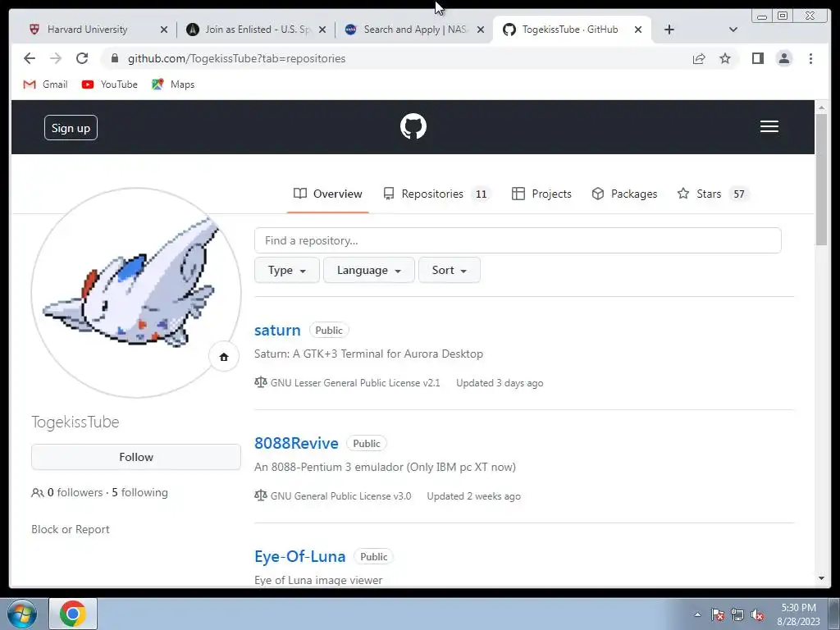Follow the TogekissTube user
840x630 pixels.
136,457
